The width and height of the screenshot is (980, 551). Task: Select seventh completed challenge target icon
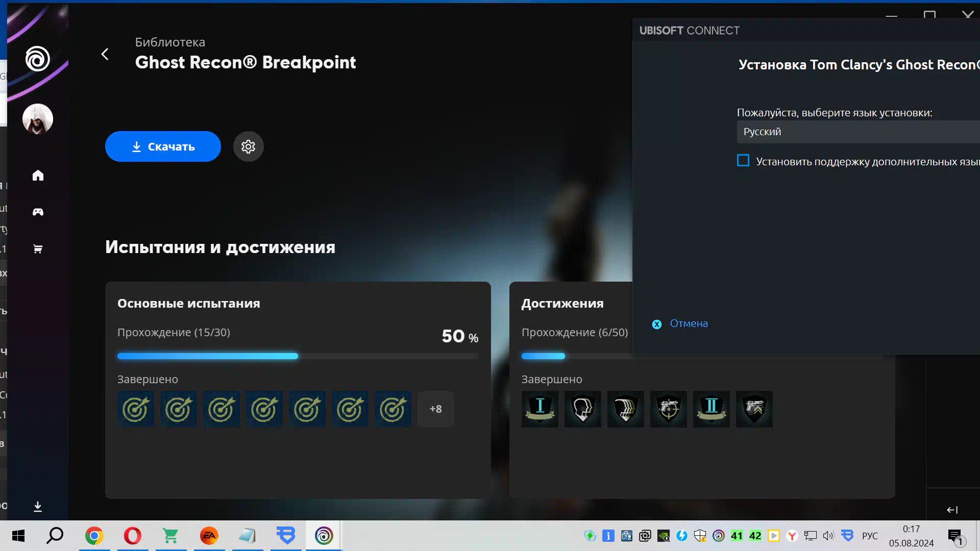point(393,409)
